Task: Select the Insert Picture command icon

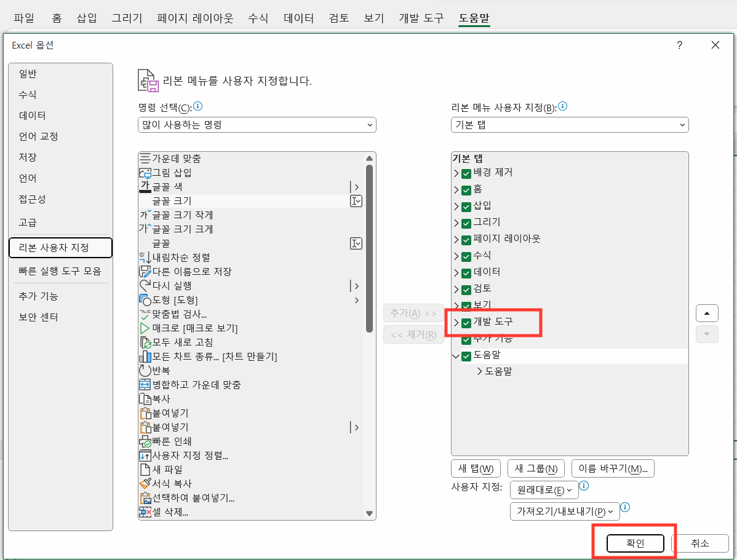Action: (x=145, y=172)
